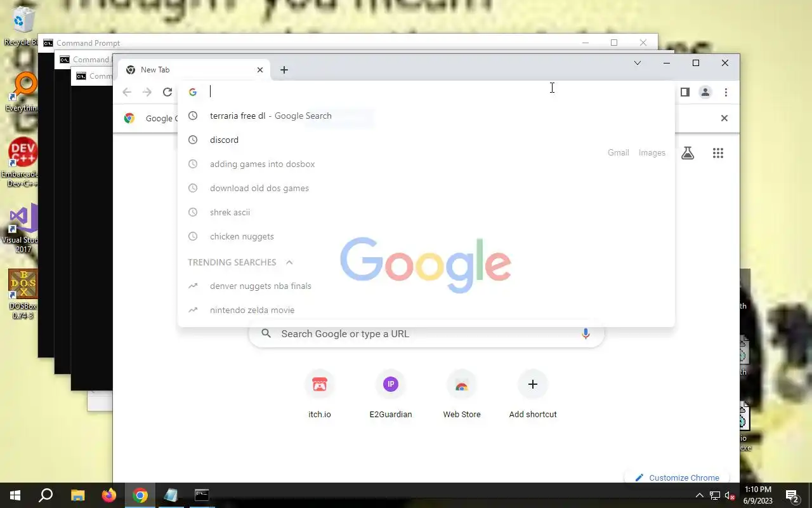812x508 pixels.
Task: Click the taskbar clock showing 1:10 PM
Action: (757, 495)
